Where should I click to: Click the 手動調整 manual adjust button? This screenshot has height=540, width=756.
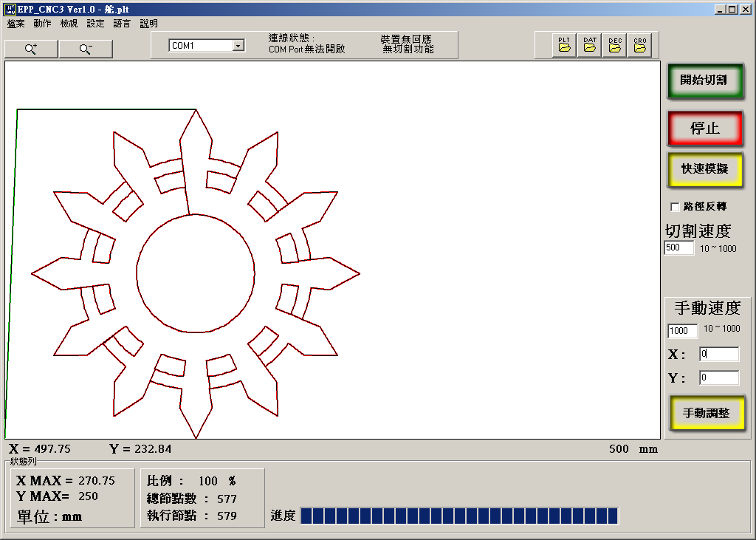tap(707, 413)
